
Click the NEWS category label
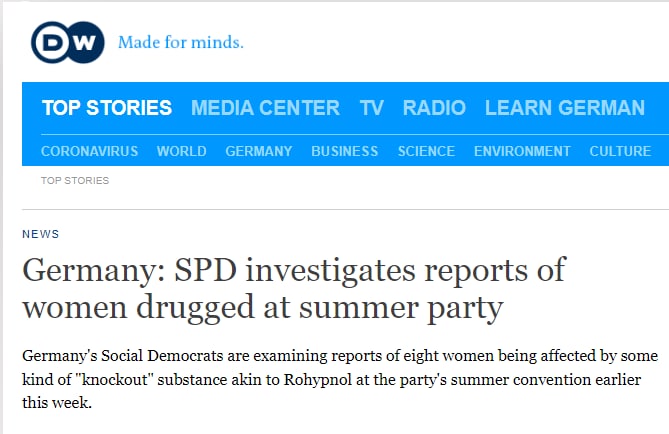coord(41,234)
